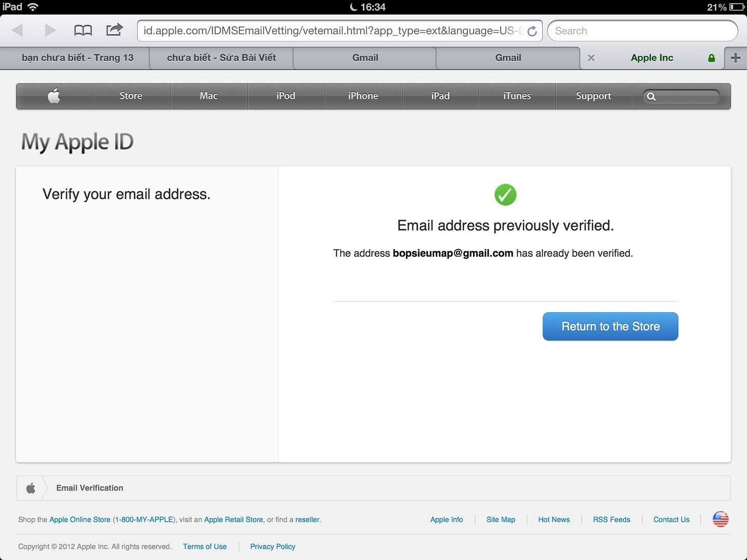Close the Apple Inc tab
747x560 pixels.
click(x=591, y=58)
